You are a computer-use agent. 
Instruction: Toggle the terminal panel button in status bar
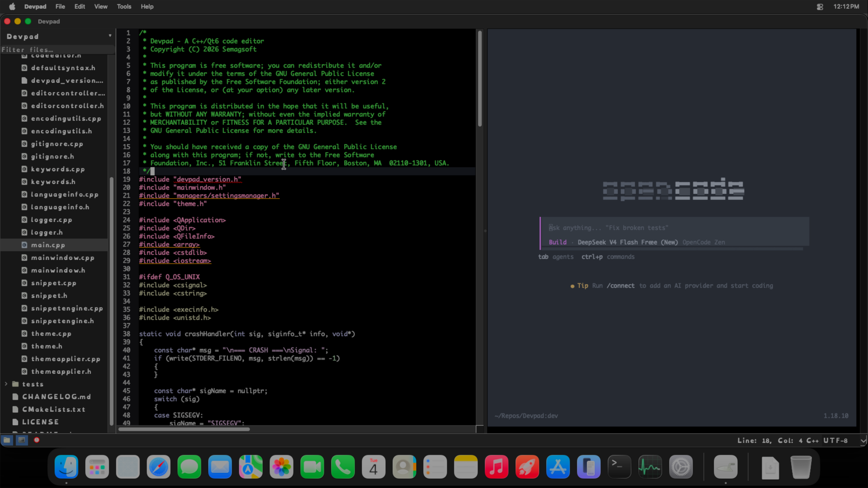(x=21, y=440)
